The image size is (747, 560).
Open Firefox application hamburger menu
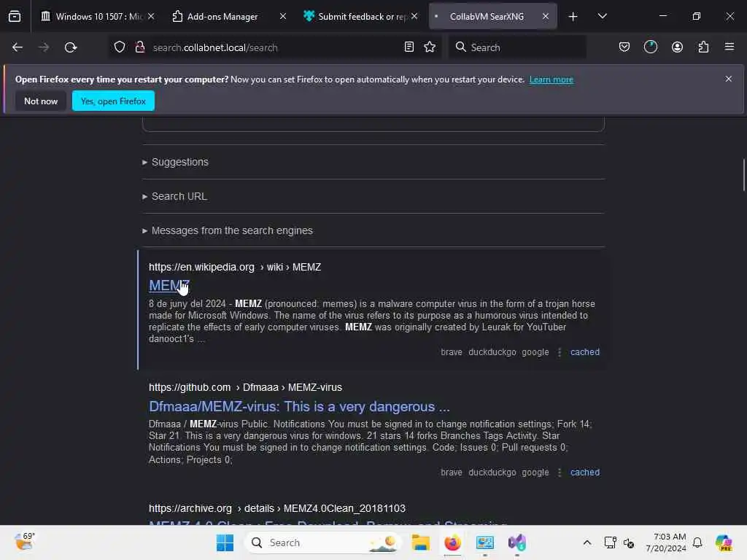729,47
